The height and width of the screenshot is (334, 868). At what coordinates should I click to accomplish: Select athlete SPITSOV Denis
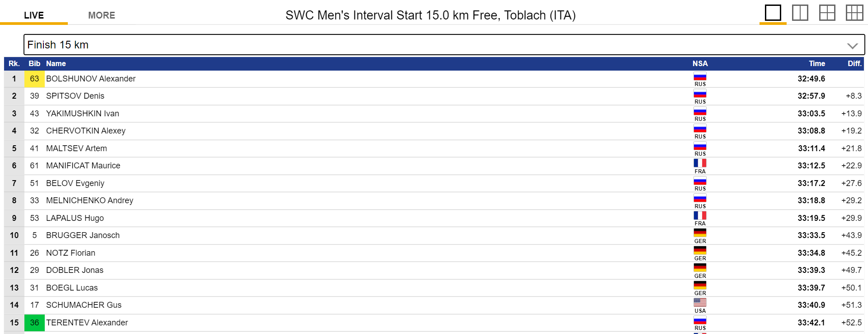[75, 96]
